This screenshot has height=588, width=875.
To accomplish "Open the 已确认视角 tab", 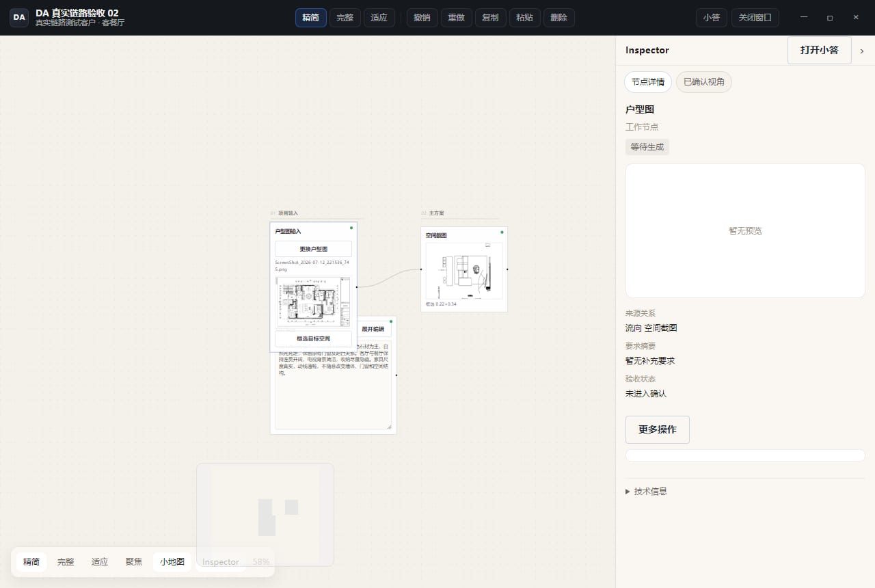I will coord(704,82).
